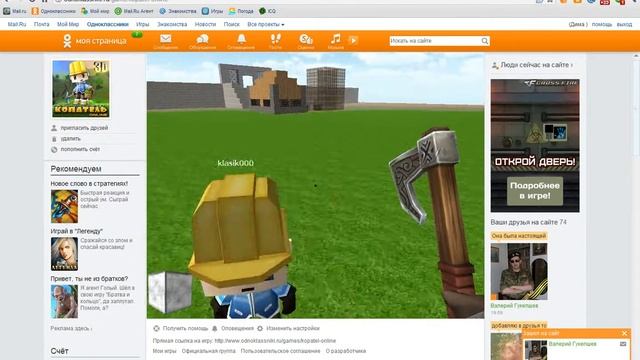Click the message envelope in friend popup
The image size is (640, 360).
(x=623, y=344)
